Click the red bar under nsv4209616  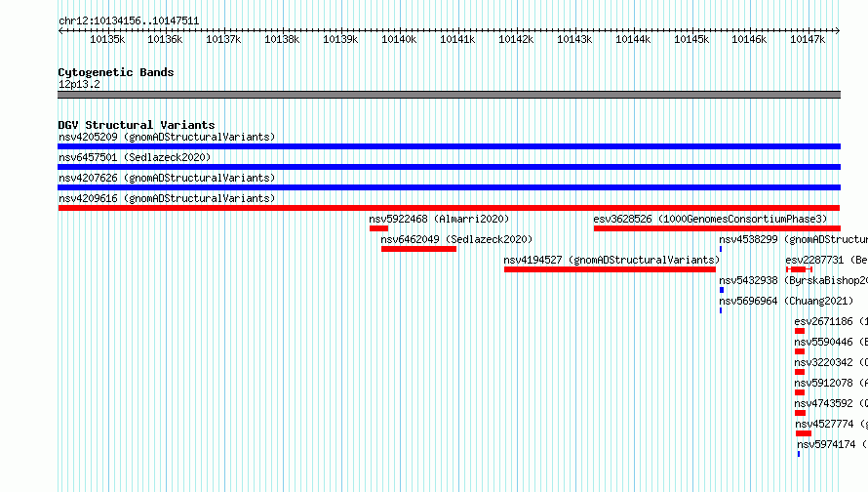(x=449, y=208)
